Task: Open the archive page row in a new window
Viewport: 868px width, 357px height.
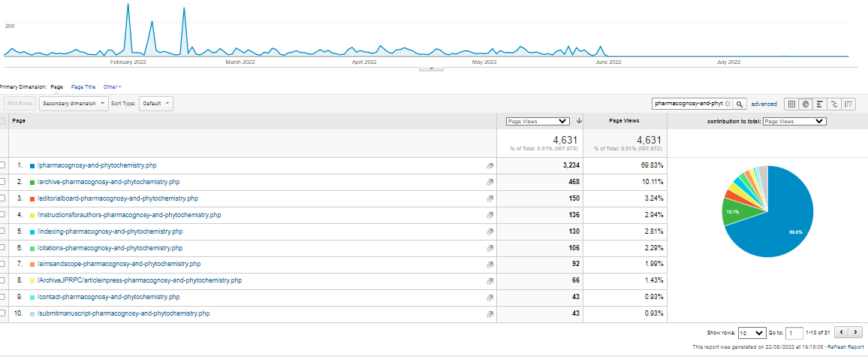Action: (x=490, y=182)
